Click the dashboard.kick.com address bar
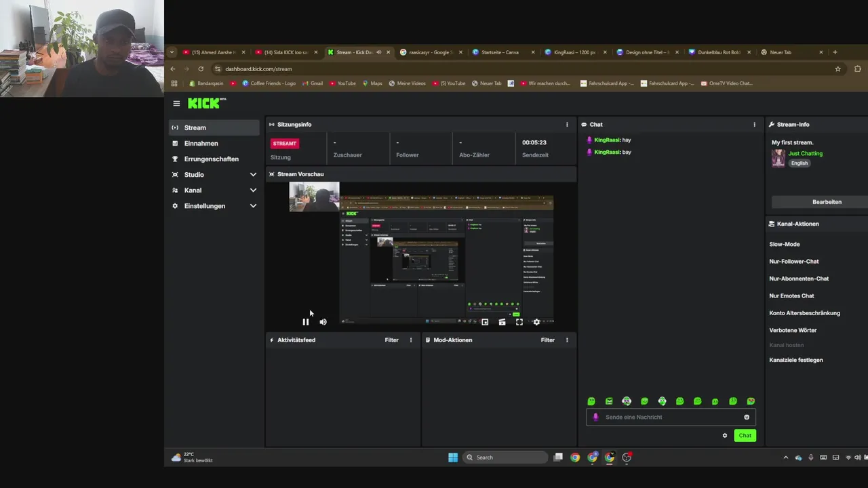Image resolution: width=868 pixels, height=488 pixels. [527, 69]
